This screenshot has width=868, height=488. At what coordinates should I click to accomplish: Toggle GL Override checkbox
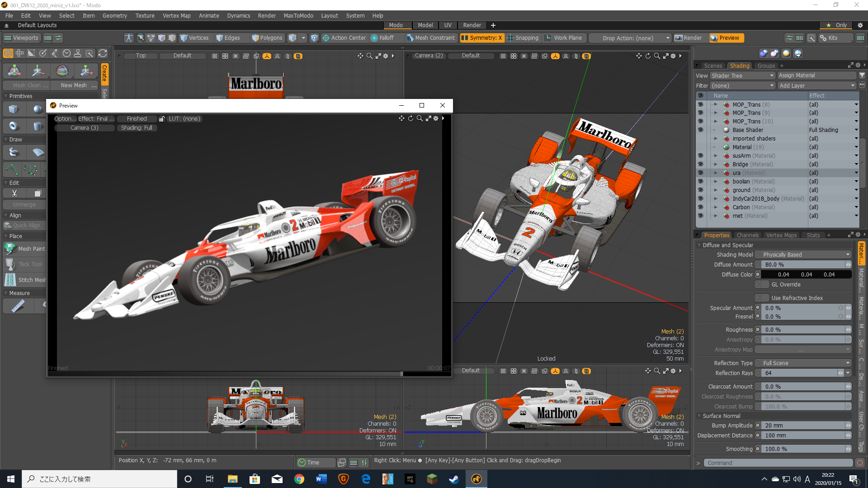(x=762, y=285)
